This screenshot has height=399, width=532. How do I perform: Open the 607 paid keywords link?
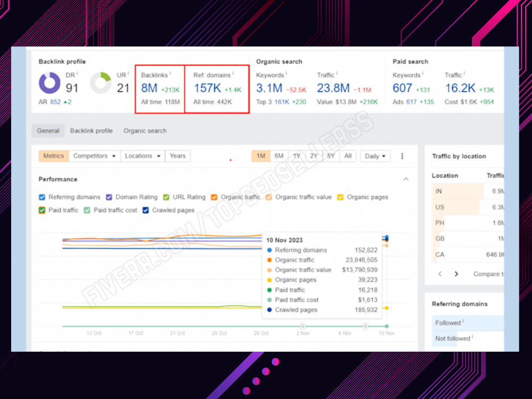[x=402, y=88]
